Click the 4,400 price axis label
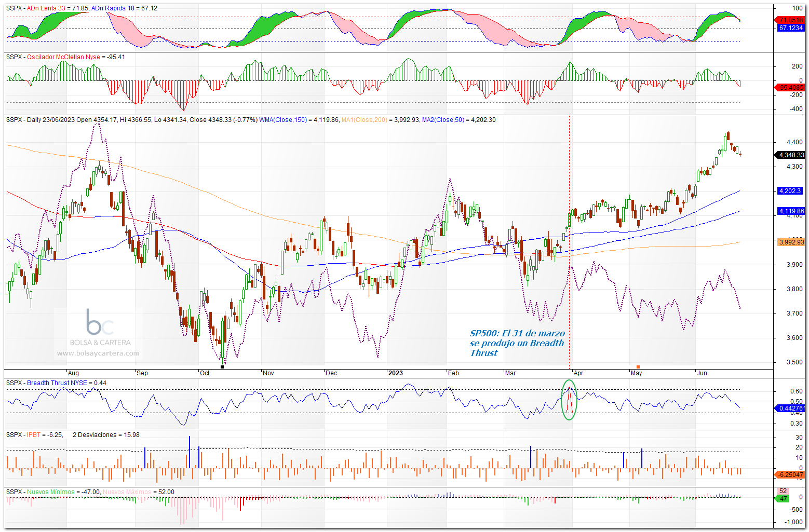This screenshot has height=532, width=809. pos(795,142)
